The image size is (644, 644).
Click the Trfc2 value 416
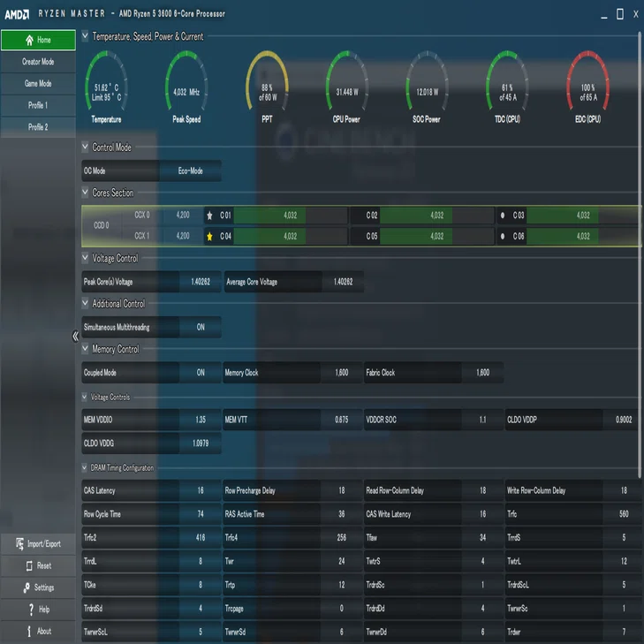(x=201, y=538)
